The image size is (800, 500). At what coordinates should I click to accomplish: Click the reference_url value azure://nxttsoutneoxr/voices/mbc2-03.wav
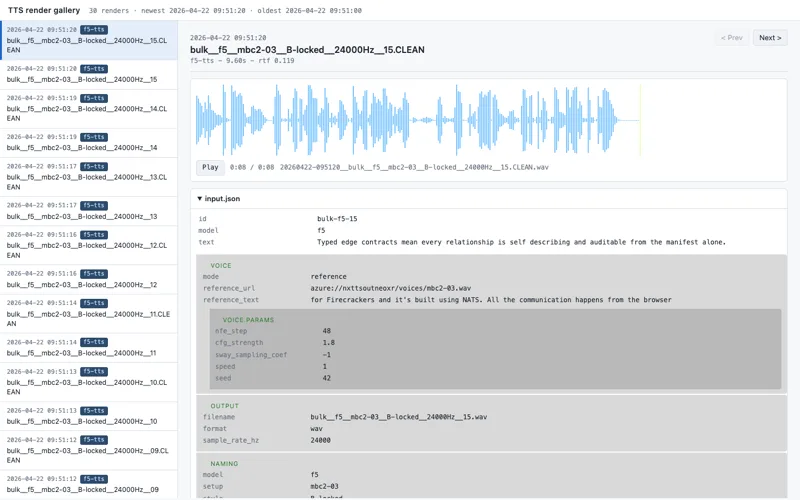click(390, 288)
